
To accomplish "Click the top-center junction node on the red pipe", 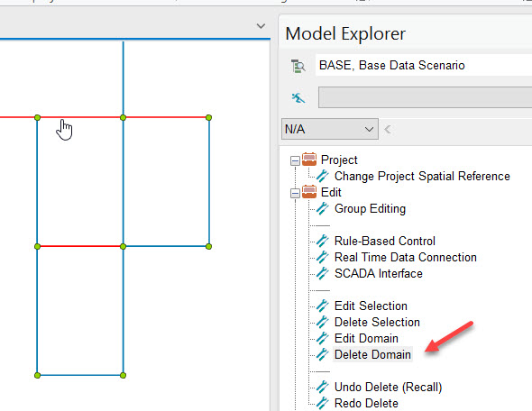I will (x=124, y=117).
